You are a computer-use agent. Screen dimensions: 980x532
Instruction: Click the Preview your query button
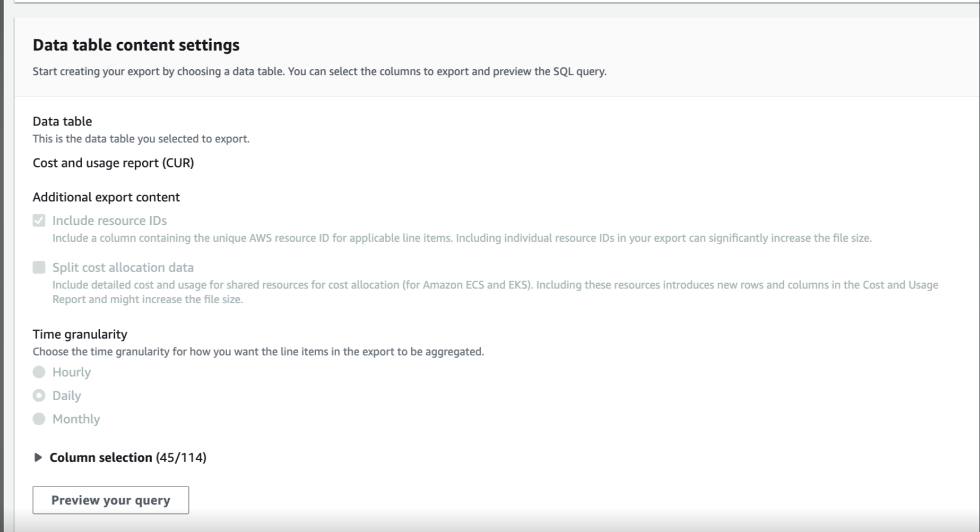pyautogui.click(x=110, y=499)
